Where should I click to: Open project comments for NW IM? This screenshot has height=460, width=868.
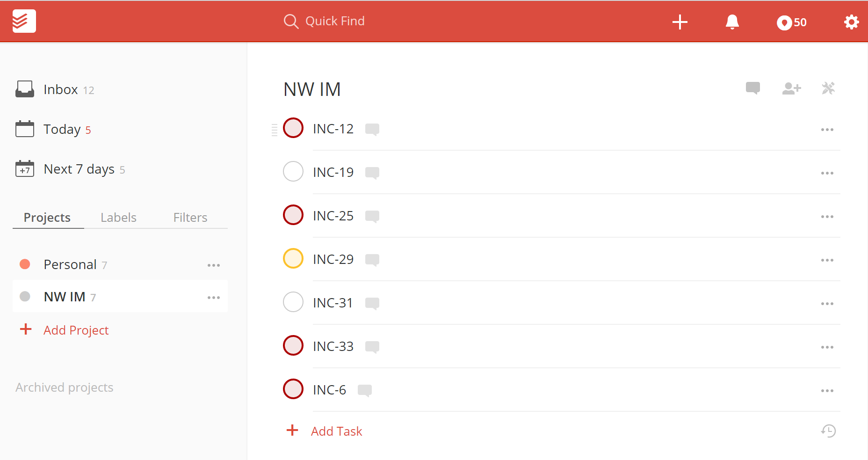point(752,88)
